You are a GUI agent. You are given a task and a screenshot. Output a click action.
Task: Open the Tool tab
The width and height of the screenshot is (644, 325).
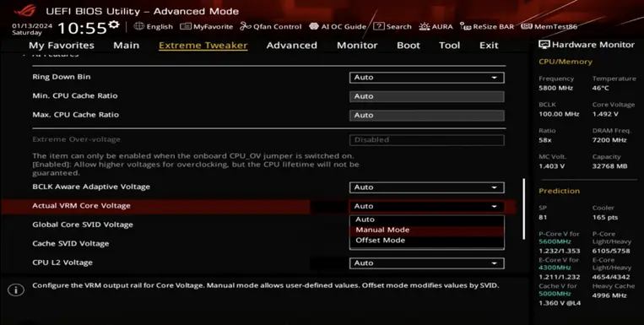[449, 46]
